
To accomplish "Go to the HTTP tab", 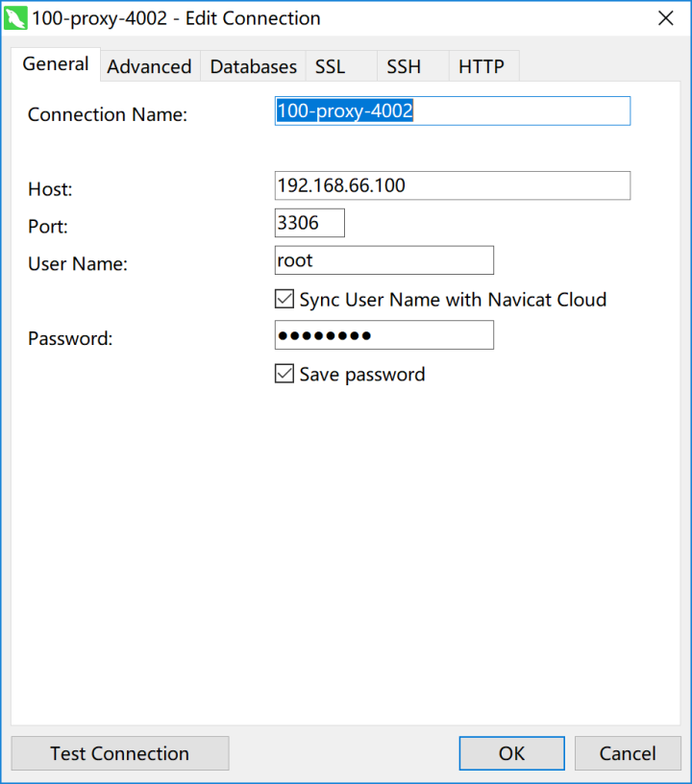I will (484, 66).
